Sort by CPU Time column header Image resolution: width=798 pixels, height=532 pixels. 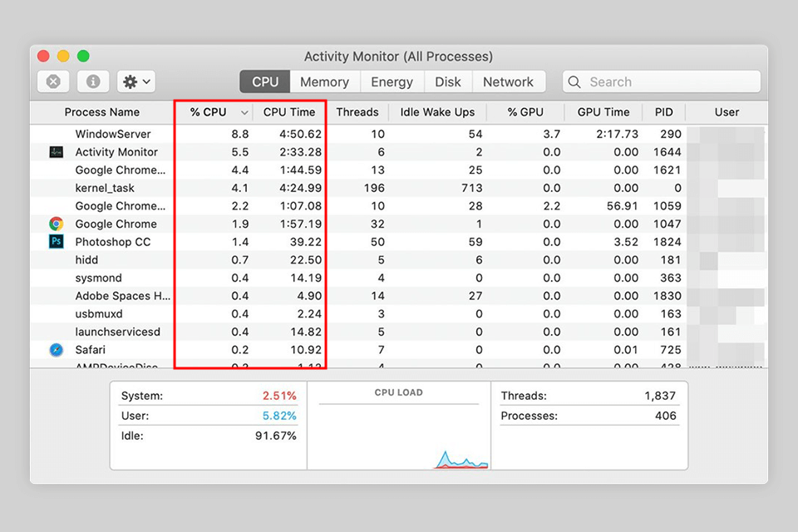coord(289,112)
